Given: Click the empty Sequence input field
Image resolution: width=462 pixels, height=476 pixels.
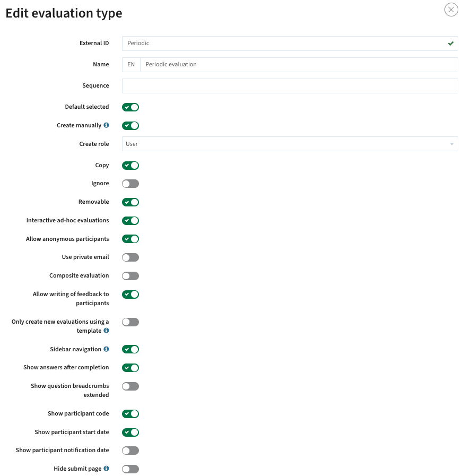Looking at the screenshot, I should tap(290, 86).
